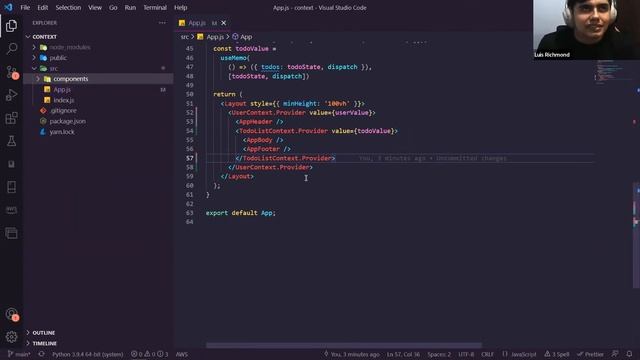Open the File menu
This screenshot has width=640, height=360.
coord(25,7)
